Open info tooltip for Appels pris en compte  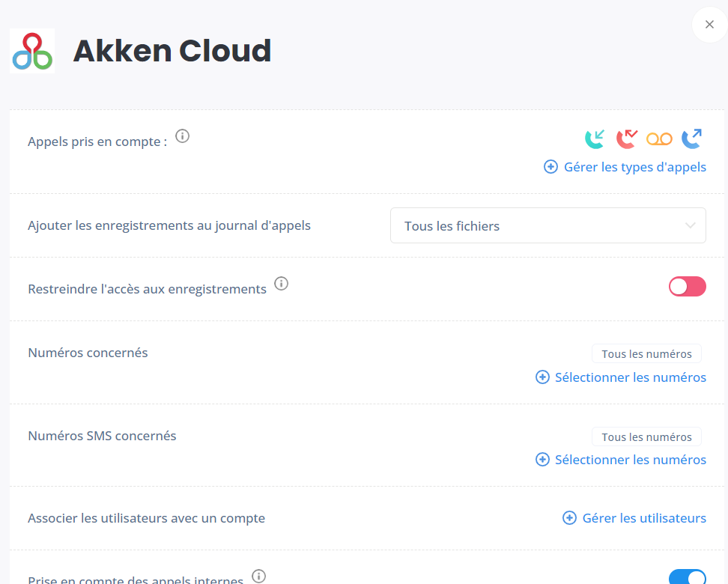[x=183, y=136]
